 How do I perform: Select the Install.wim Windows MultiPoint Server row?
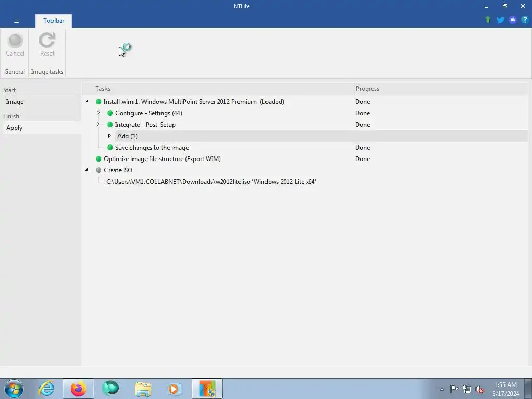click(x=304, y=102)
